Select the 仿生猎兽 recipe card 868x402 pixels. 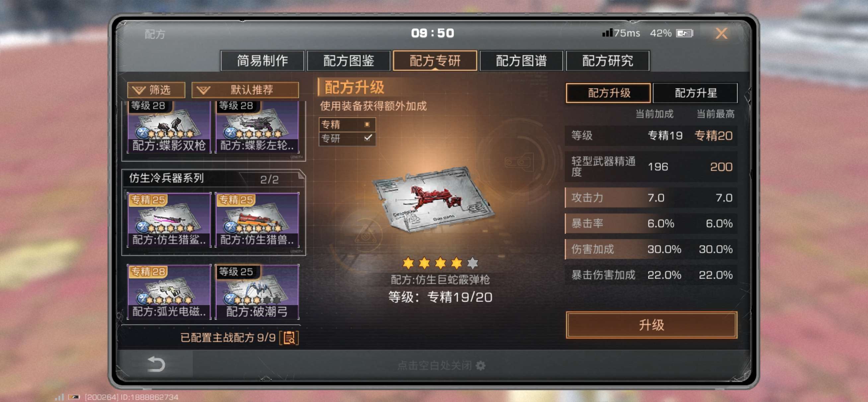point(257,220)
